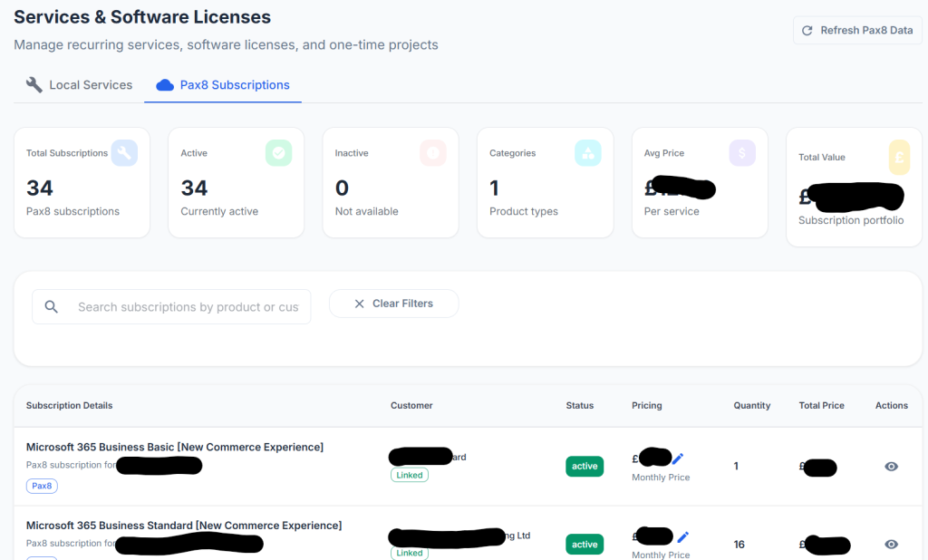
Task: Click the quantity value 16
Action: (739, 544)
